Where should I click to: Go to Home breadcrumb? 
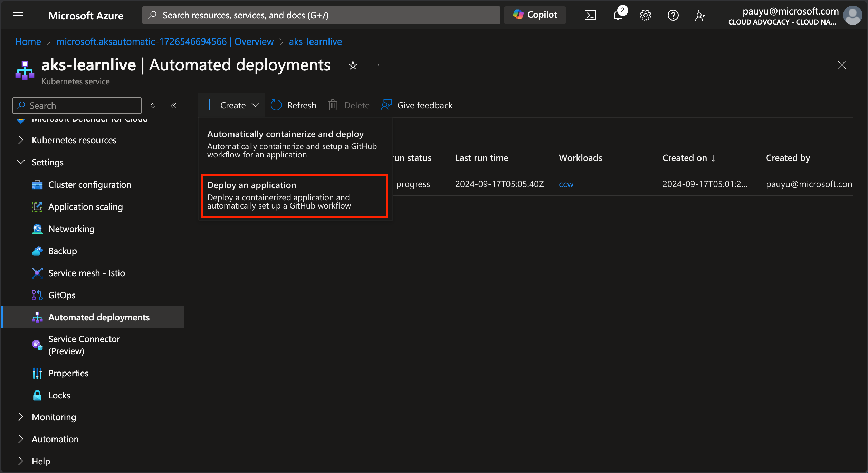click(28, 42)
